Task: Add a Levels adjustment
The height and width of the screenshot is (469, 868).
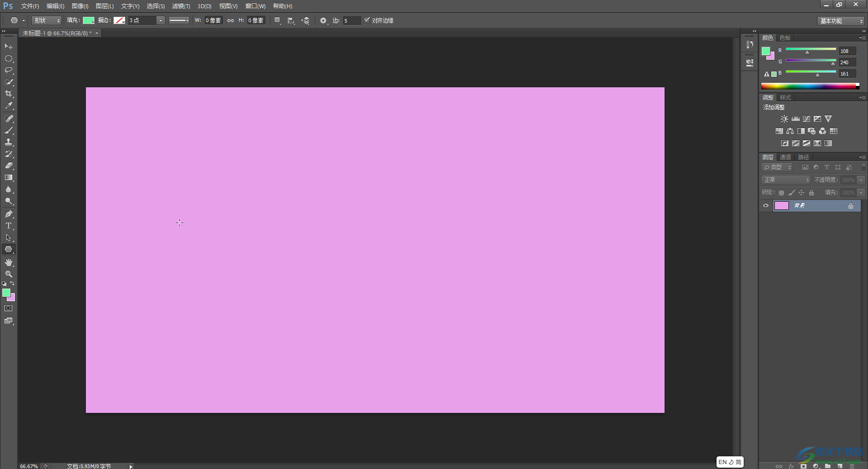Action: pyautogui.click(x=795, y=119)
